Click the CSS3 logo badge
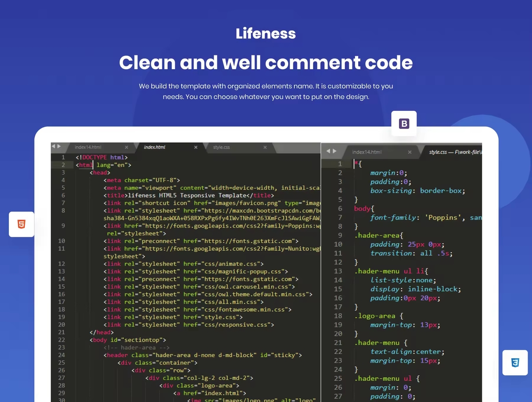 515,363
